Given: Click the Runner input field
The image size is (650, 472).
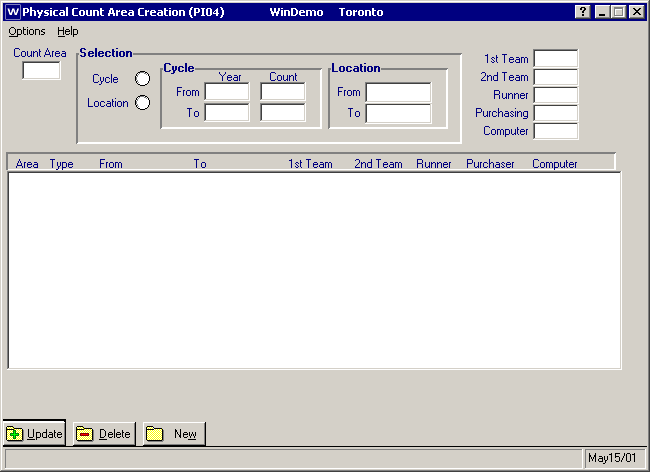Looking at the screenshot, I should pos(555,95).
